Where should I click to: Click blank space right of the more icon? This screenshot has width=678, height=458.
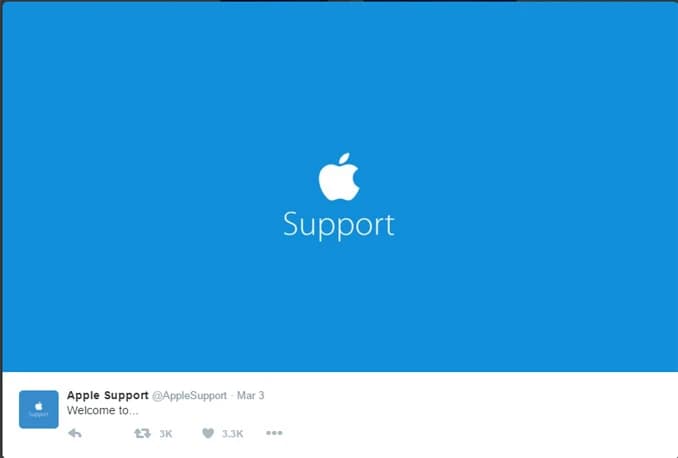[x=476, y=433]
